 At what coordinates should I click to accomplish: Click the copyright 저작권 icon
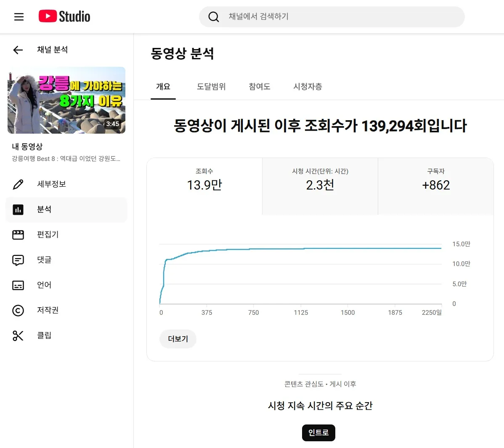(x=18, y=310)
